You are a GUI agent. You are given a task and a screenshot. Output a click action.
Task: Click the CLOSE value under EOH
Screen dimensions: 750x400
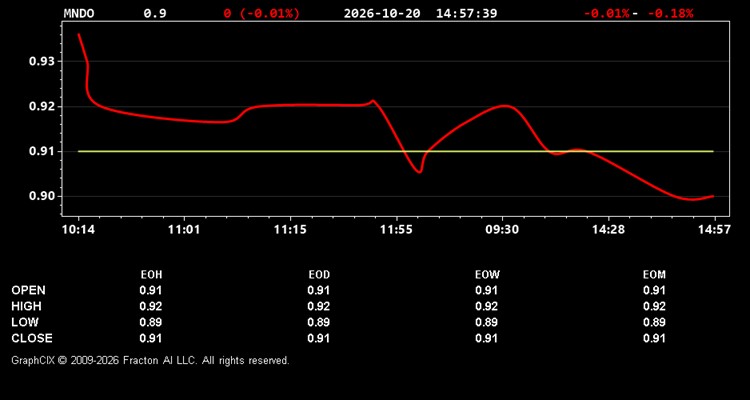tap(151, 338)
